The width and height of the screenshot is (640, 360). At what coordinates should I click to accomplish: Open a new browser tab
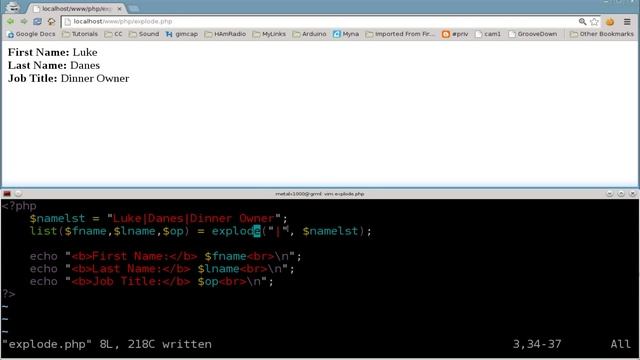pos(133,8)
